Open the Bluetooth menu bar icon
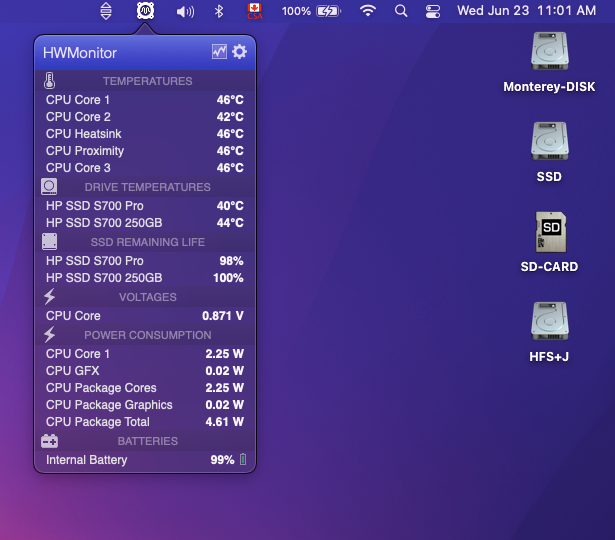 point(219,11)
